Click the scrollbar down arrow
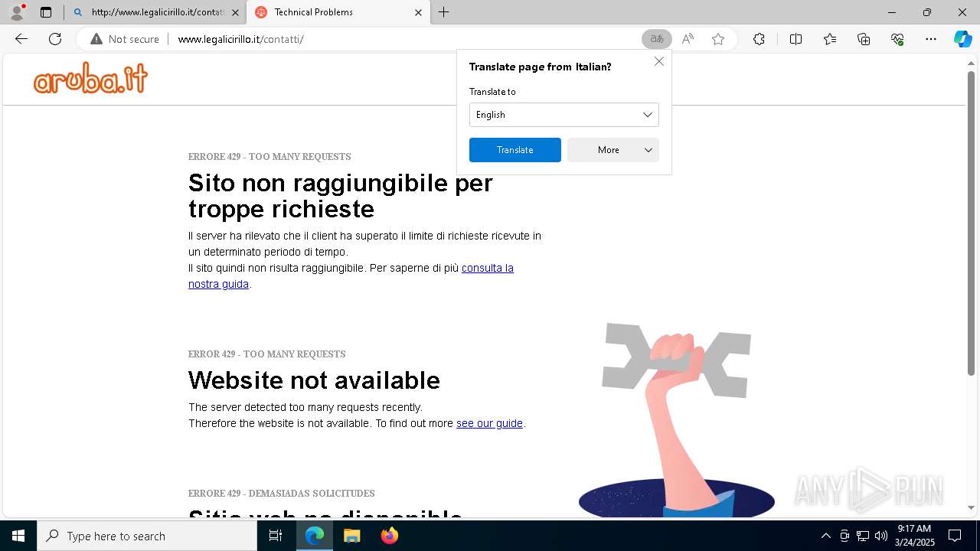The height and width of the screenshot is (551, 980). [x=971, y=507]
